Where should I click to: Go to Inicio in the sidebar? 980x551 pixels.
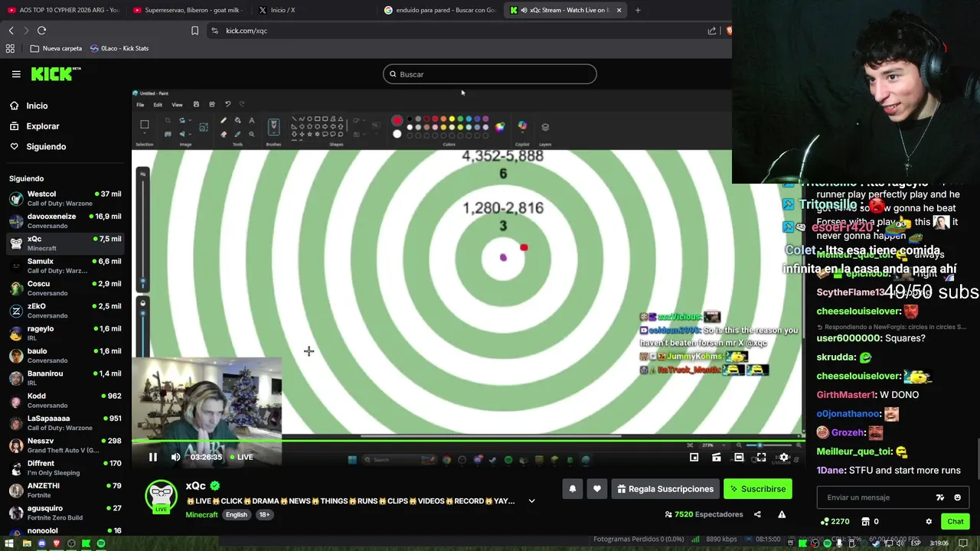pyautogui.click(x=37, y=106)
